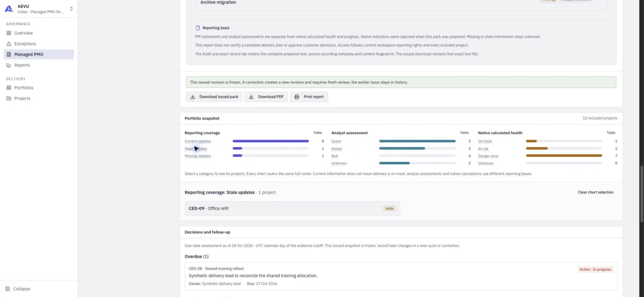Viewport: 644px width, 297px height.
Task: Open the CED-08 Shared training rollout item
Action: point(401,276)
